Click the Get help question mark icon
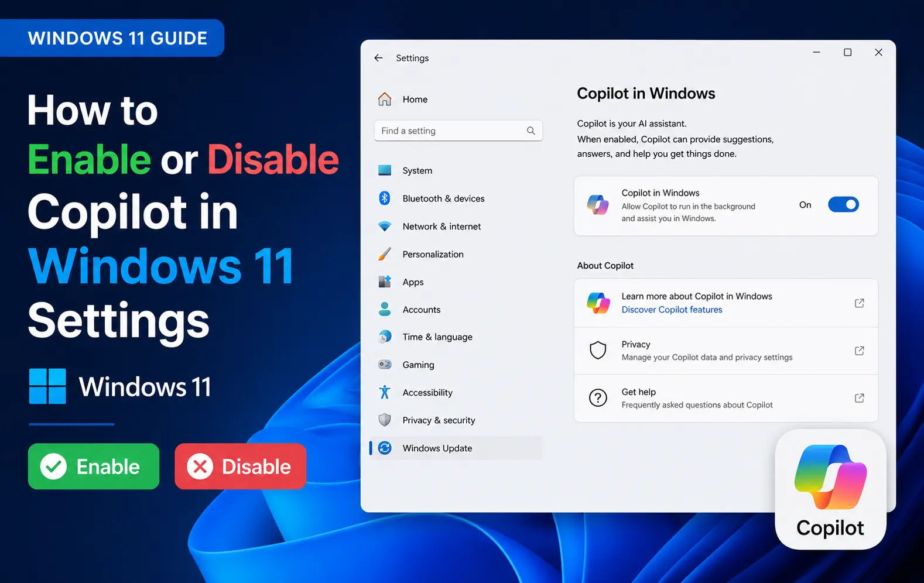This screenshot has height=583, width=924. coord(598,398)
